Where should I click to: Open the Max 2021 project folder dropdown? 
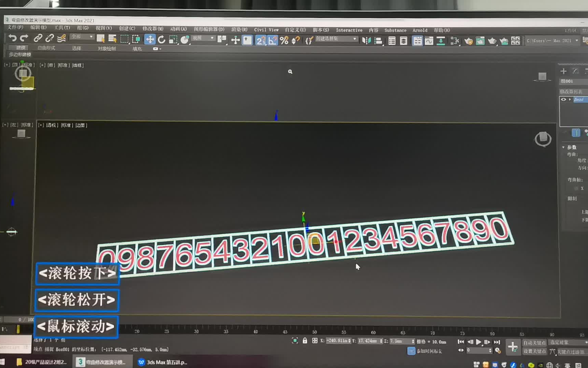point(576,40)
